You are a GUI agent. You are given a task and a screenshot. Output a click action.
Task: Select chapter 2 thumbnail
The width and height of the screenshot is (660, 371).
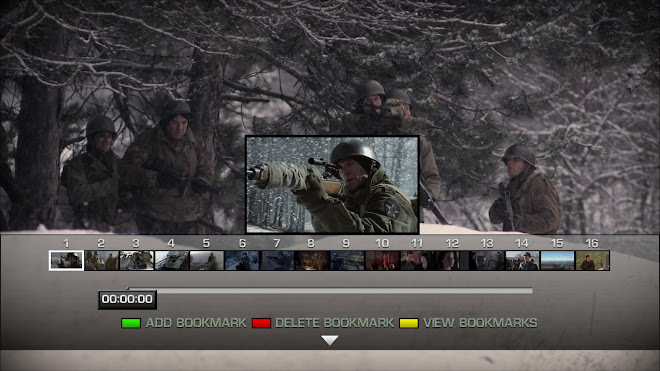(101, 260)
